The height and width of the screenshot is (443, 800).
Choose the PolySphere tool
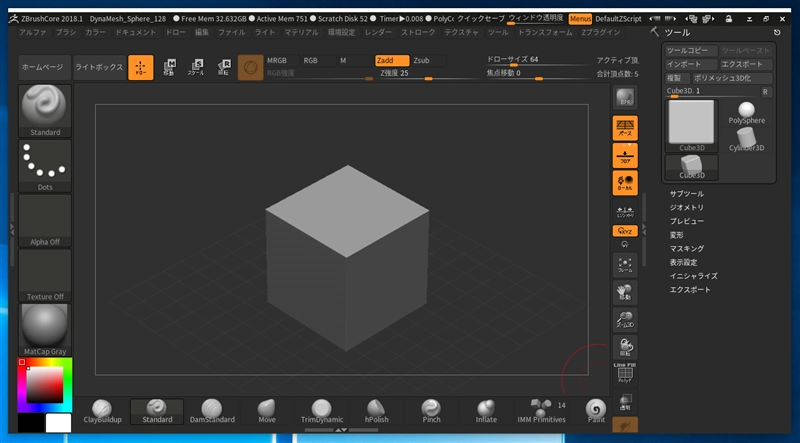746,113
